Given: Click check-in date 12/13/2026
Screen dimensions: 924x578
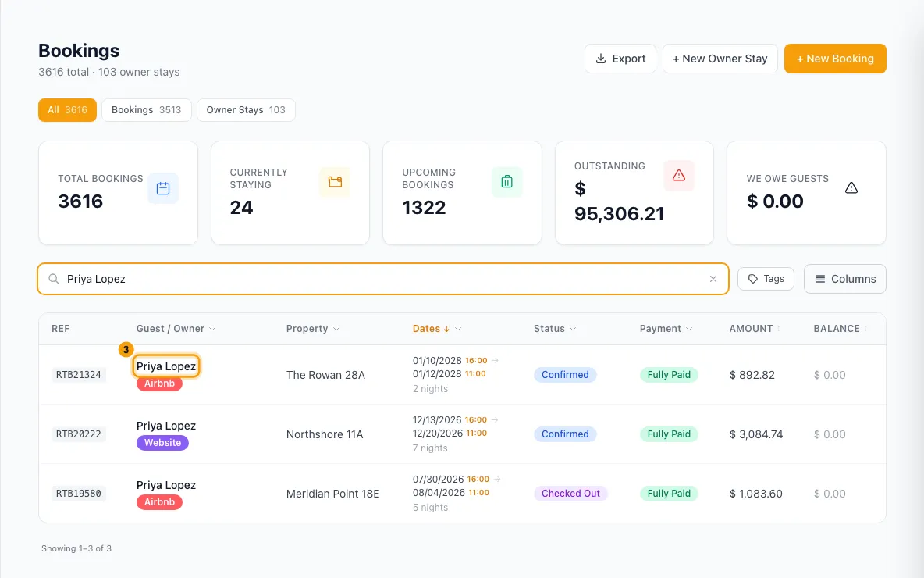Looking at the screenshot, I should click(x=437, y=420).
